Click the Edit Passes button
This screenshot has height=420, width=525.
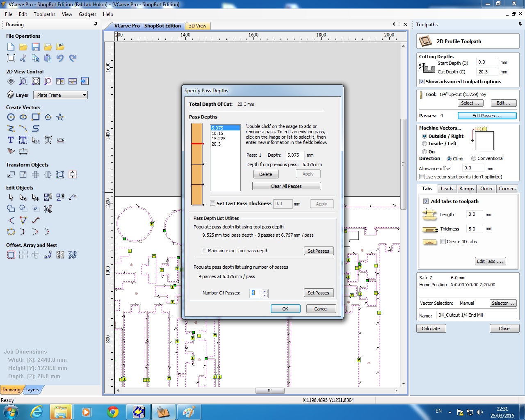point(487,116)
